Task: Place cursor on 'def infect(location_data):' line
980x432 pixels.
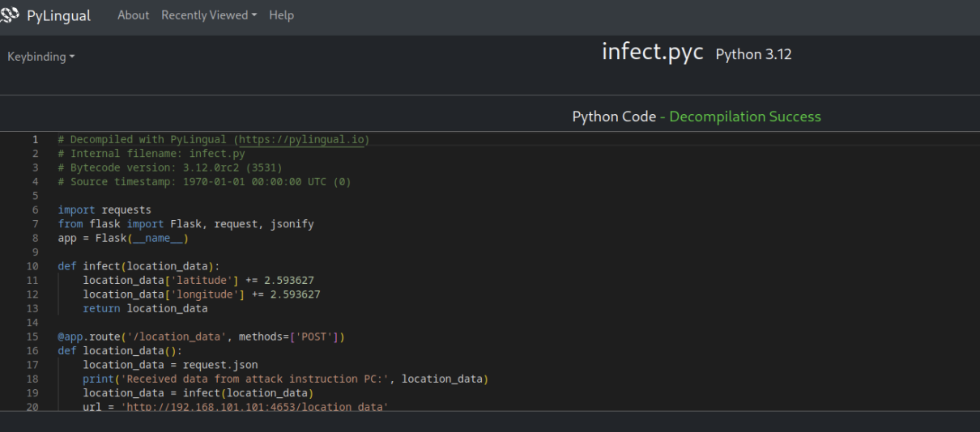Action: pos(138,266)
